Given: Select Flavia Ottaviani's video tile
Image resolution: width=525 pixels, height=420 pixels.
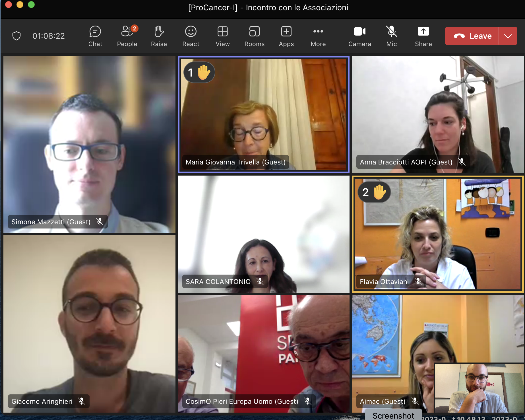Looking at the screenshot, I should [438, 234].
